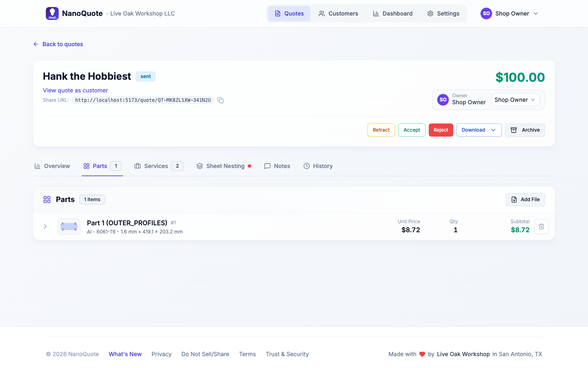Click the back arrow icon
The height and width of the screenshot is (368, 588).
click(36, 44)
